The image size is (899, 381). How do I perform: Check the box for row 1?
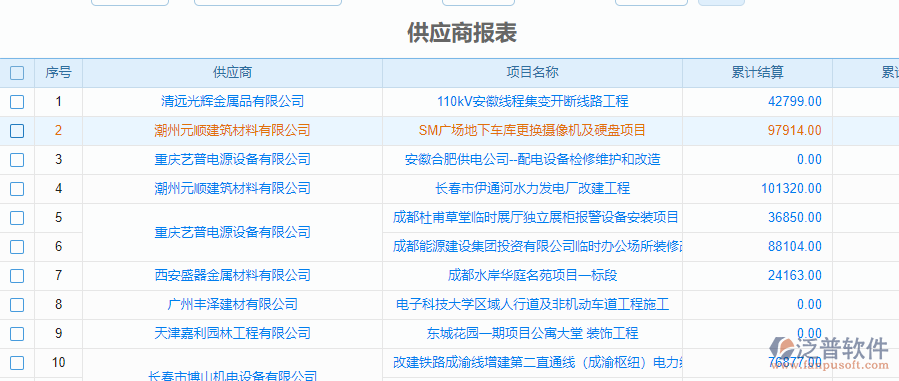click(17, 102)
